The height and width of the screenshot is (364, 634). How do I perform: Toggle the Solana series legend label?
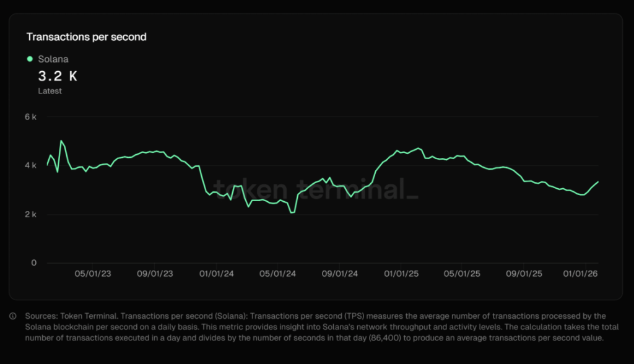(53, 59)
